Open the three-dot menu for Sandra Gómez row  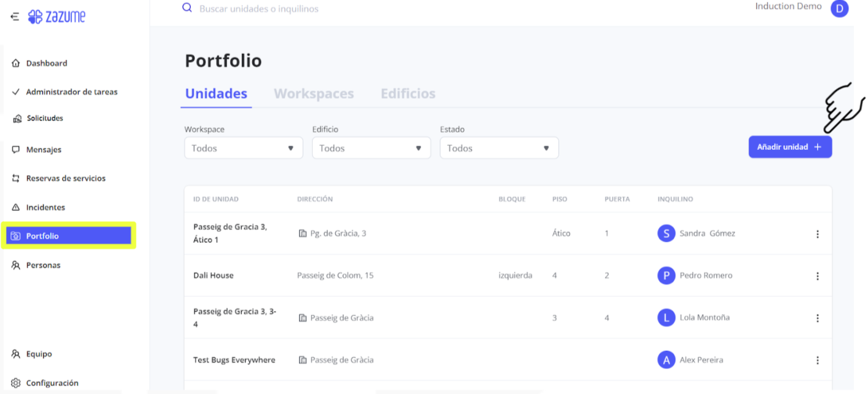pyautogui.click(x=817, y=234)
